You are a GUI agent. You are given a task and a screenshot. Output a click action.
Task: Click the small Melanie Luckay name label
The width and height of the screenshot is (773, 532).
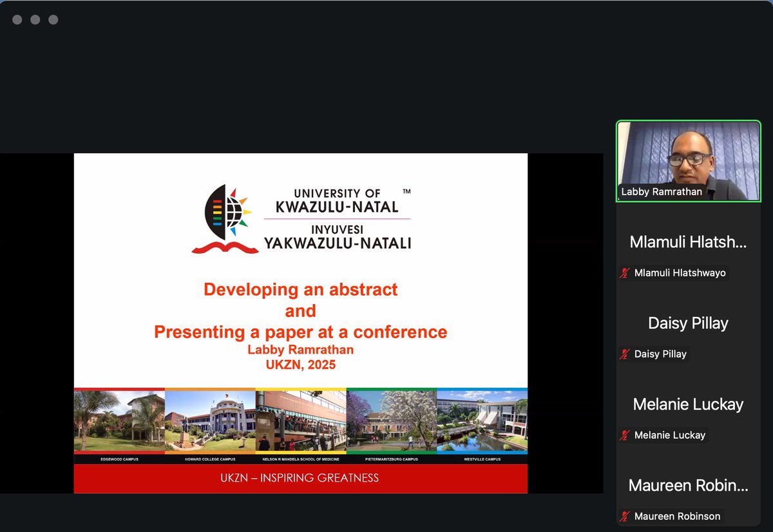[x=670, y=435]
